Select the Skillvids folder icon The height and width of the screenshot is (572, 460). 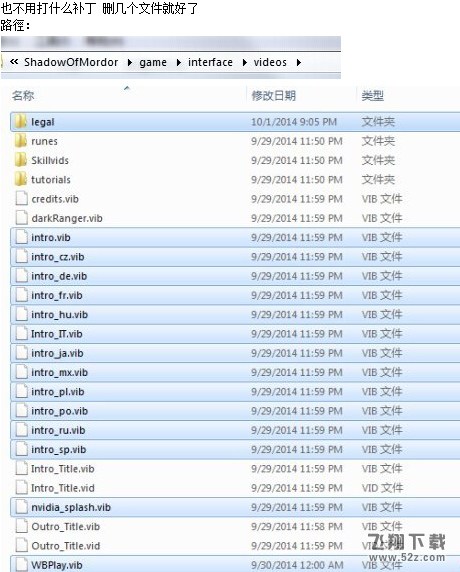tap(21, 160)
